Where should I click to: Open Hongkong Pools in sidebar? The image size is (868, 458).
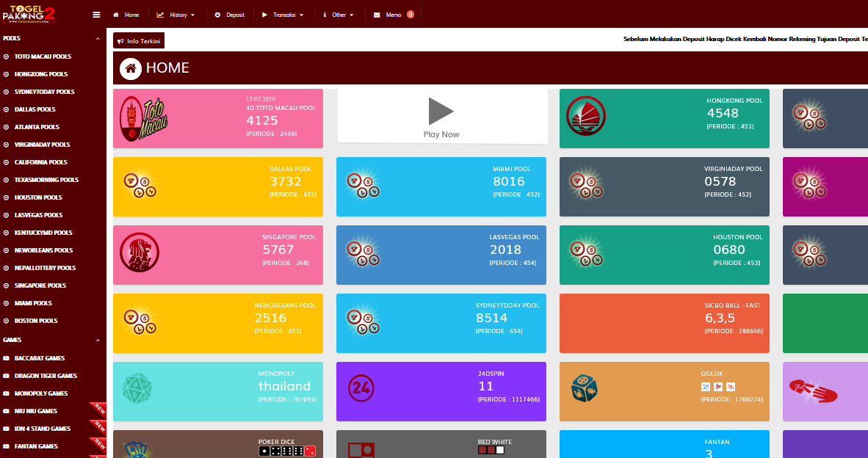pos(41,74)
